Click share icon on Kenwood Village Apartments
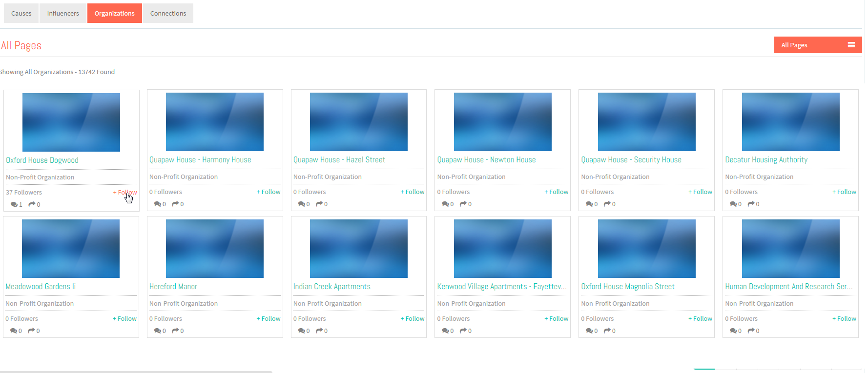Viewport: 868px width, 373px height. coord(463,331)
